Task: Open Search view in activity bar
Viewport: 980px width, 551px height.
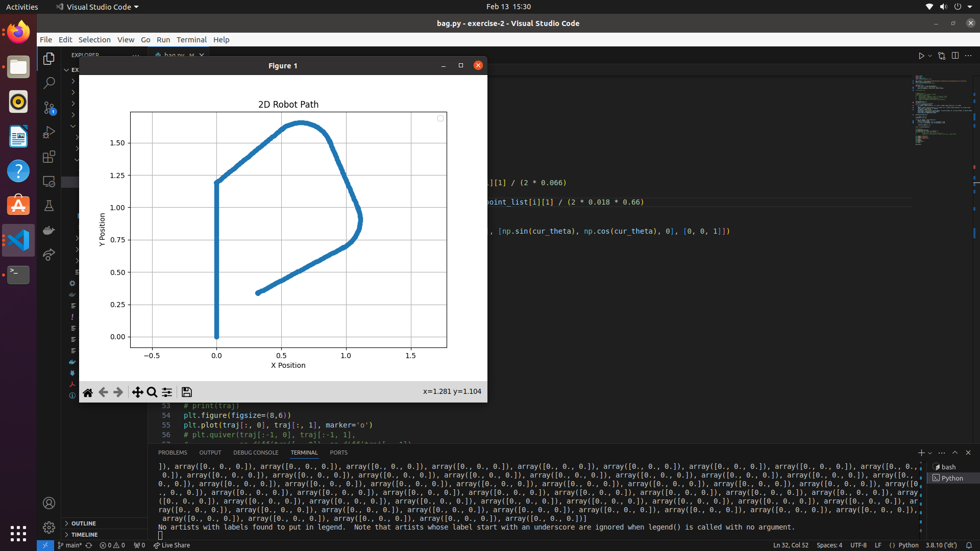Action: (49, 83)
